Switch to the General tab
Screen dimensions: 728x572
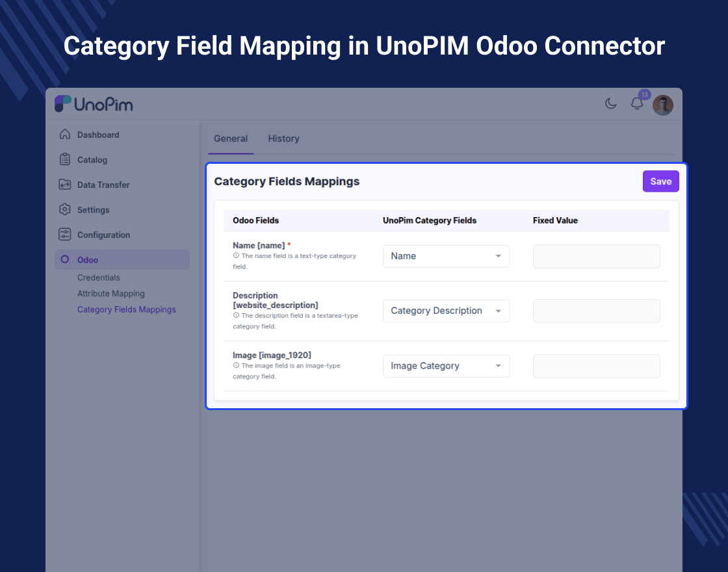coord(231,138)
